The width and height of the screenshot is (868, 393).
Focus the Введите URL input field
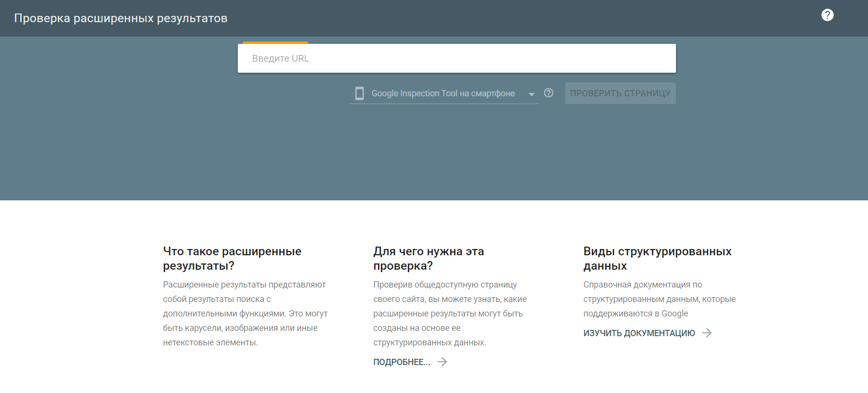(x=456, y=58)
